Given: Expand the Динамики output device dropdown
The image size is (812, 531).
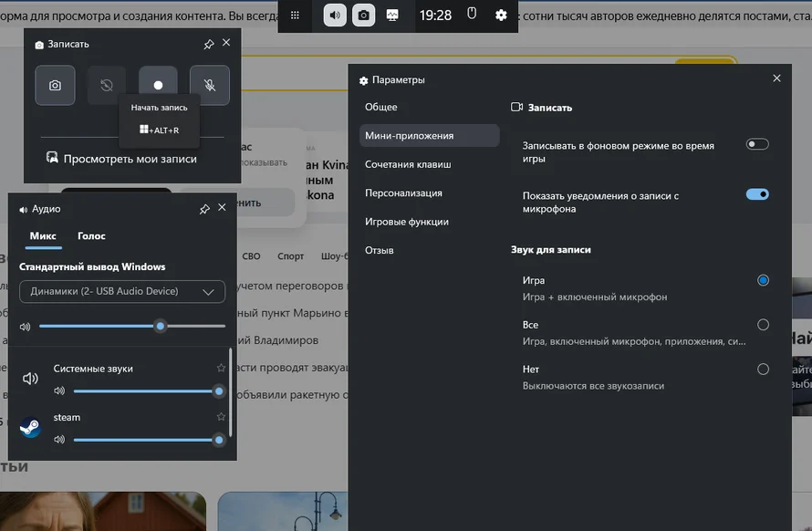Looking at the screenshot, I should 122,292.
